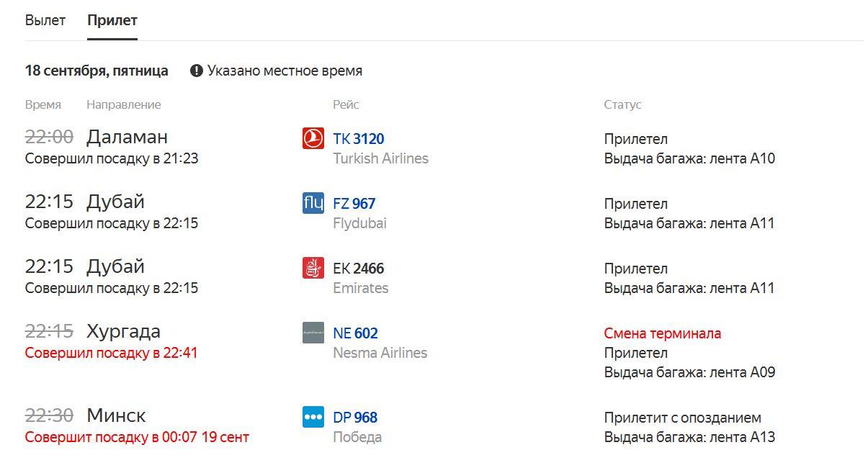Select the Прилет tab

coord(112,20)
